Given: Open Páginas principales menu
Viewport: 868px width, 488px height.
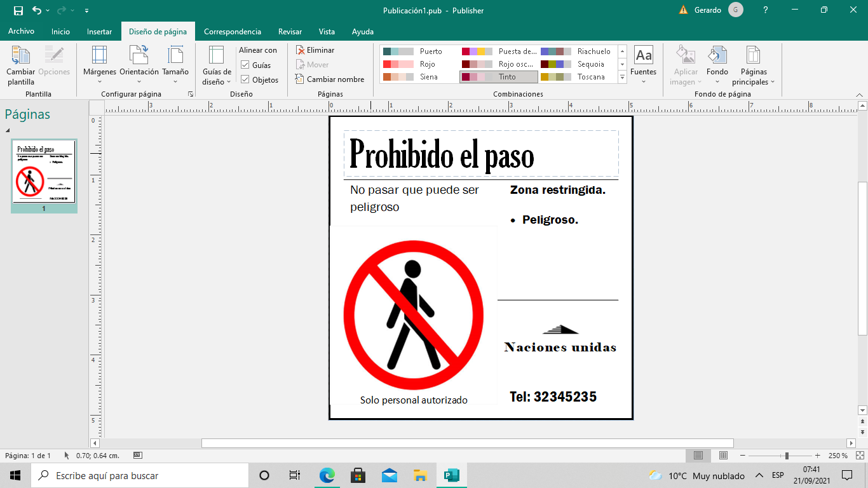Looking at the screenshot, I should point(754,65).
